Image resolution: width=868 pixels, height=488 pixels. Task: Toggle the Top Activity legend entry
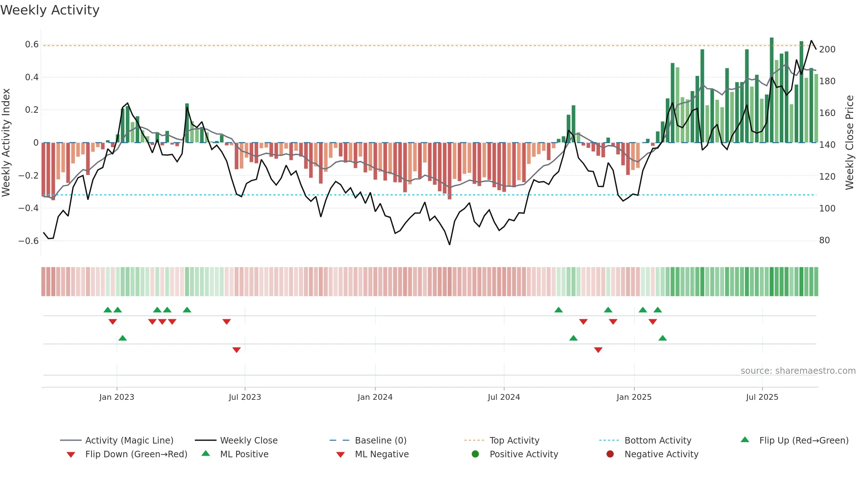tap(502, 440)
